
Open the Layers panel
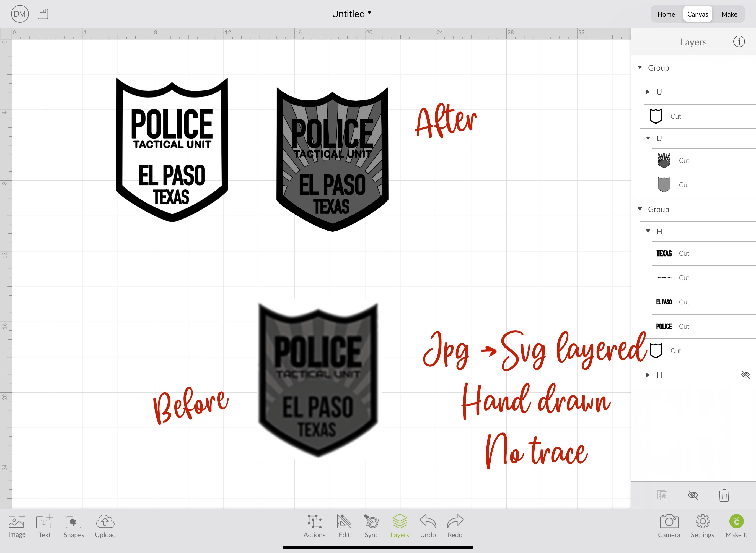coord(399,526)
